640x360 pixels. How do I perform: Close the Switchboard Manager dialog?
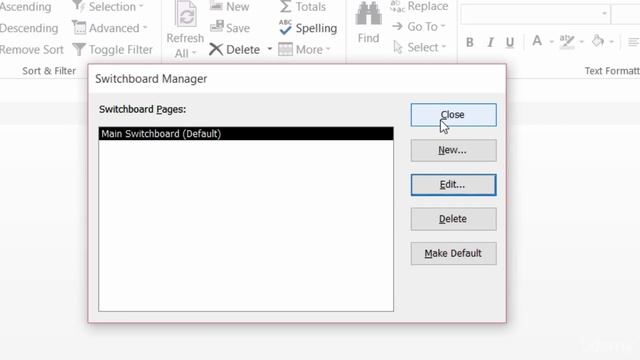453,115
